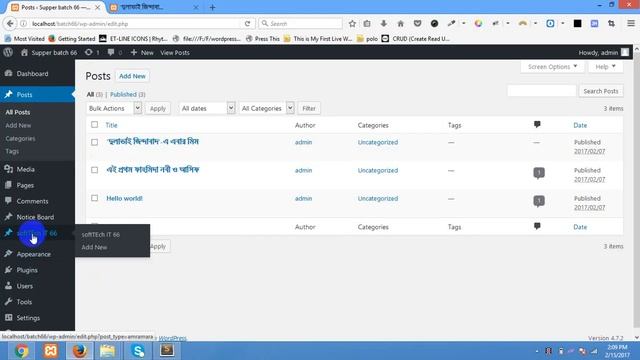Screen dimensions: 640x360
Task: Open Chrome from the taskbar
Action: tap(21, 351)
